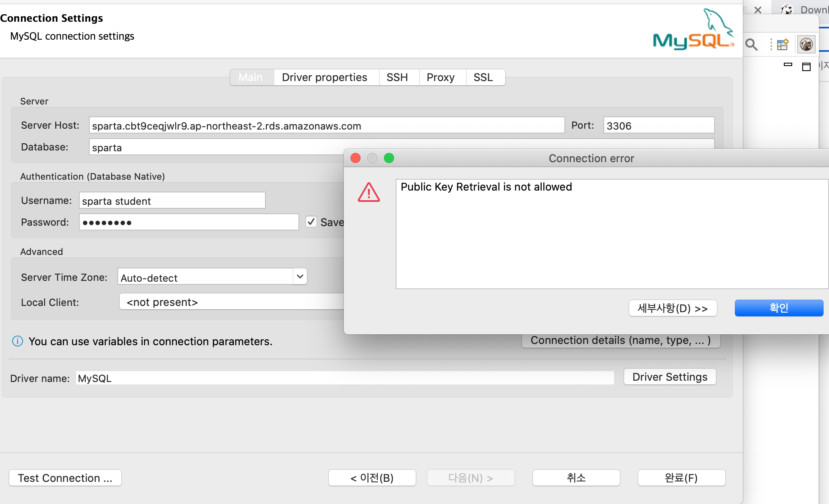Click the 'You can use variables in connection parameters.' text

click(x=151, y=341)
